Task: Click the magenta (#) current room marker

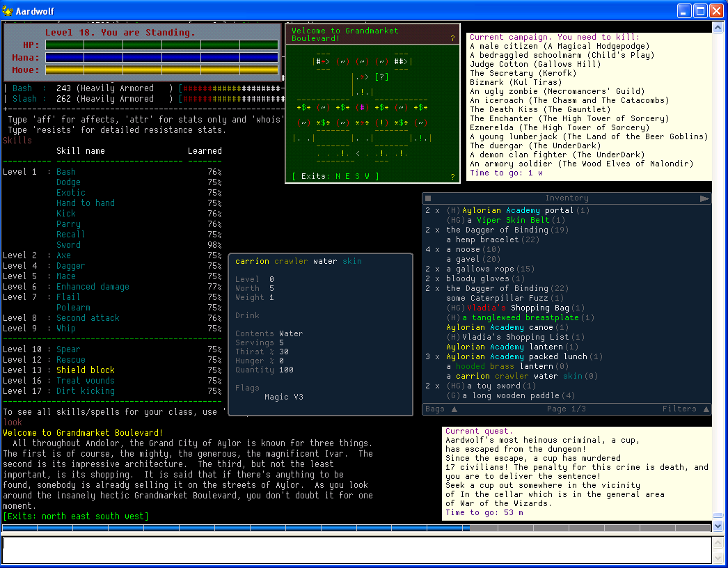Action: [x=361, y=108]
